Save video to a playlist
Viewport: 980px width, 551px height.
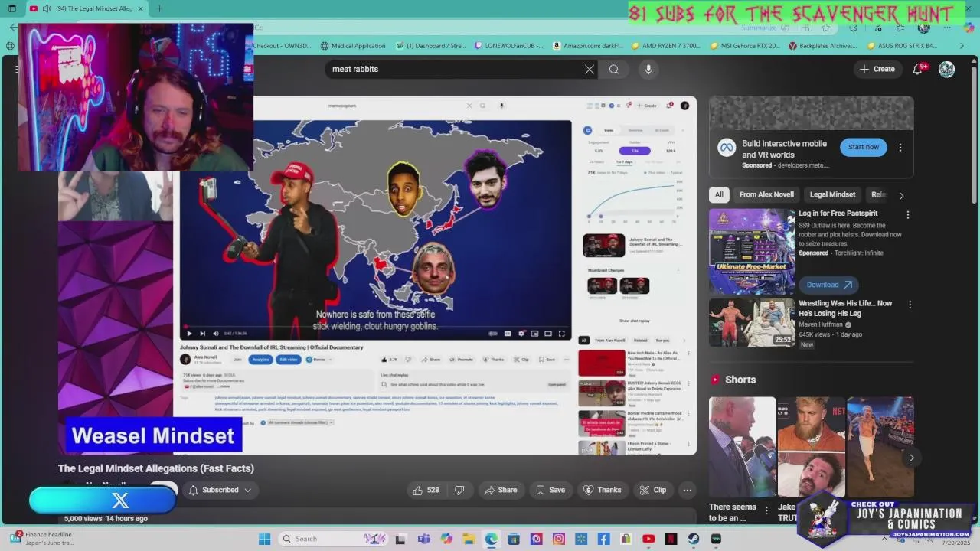[550, 490]
